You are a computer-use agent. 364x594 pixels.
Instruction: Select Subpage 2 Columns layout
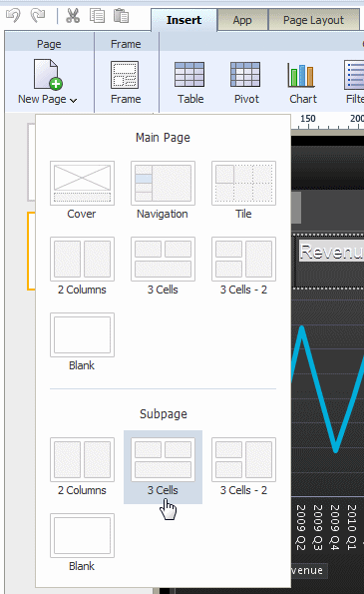82,466
